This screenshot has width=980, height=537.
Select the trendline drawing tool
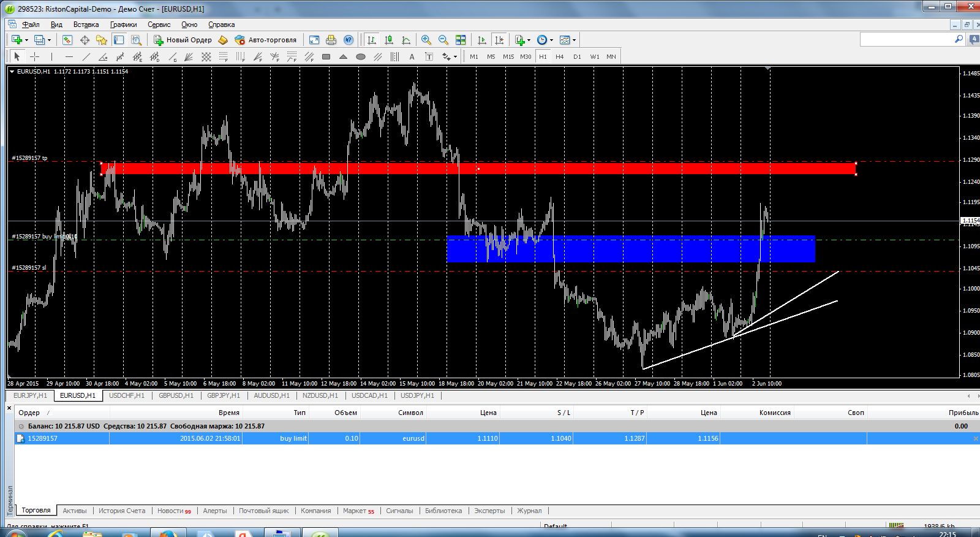(86, 56)
